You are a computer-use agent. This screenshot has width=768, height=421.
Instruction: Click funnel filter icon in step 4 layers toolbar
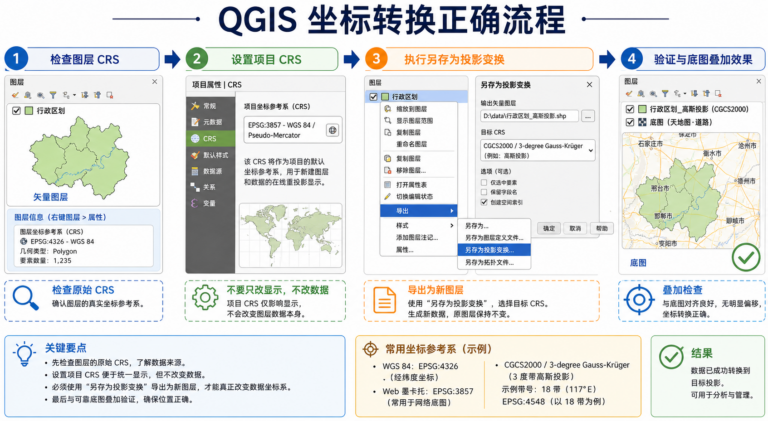(x=665, y=94)
